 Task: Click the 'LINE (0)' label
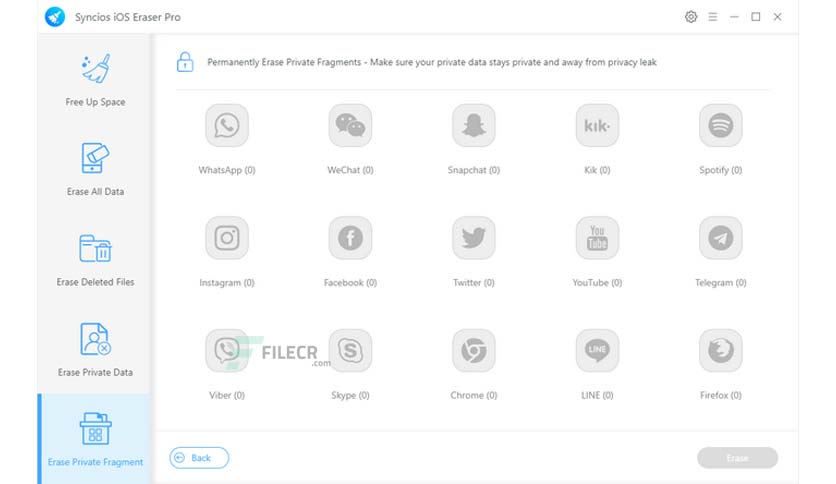pyautogui.click(x=597, y=395)
